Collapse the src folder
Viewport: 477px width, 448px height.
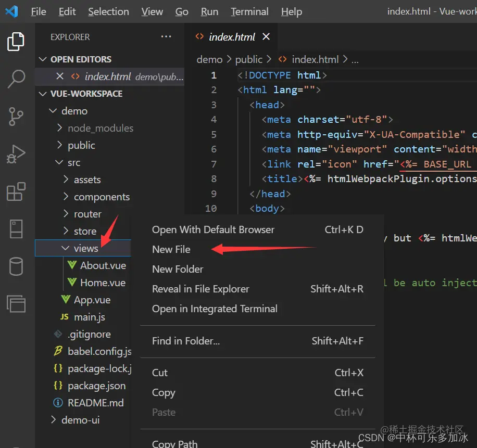point(59,162)
